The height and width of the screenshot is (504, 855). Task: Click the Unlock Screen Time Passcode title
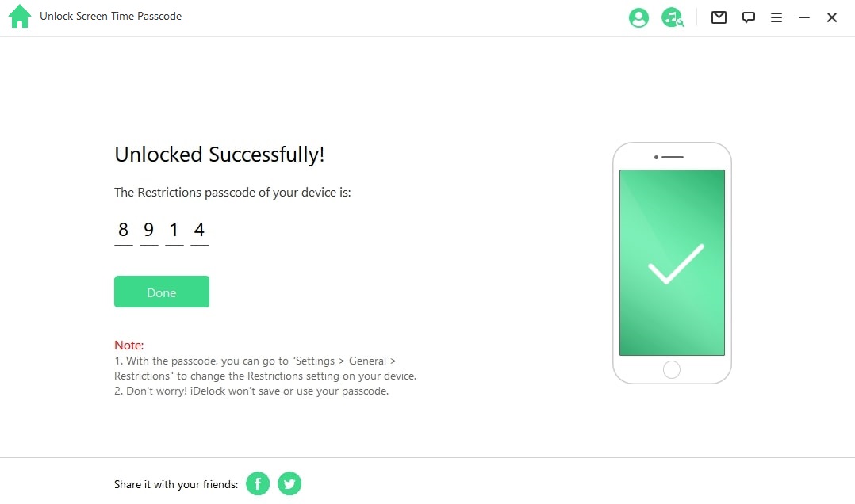coord(111,17)
